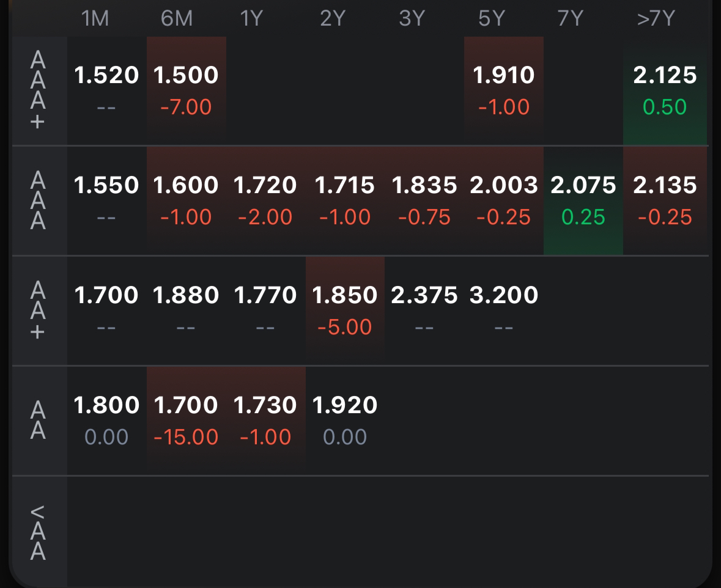Select the AA 2Y yield 1.920
This screenshot has width=721, height=588.
click(x=345, y=421)
